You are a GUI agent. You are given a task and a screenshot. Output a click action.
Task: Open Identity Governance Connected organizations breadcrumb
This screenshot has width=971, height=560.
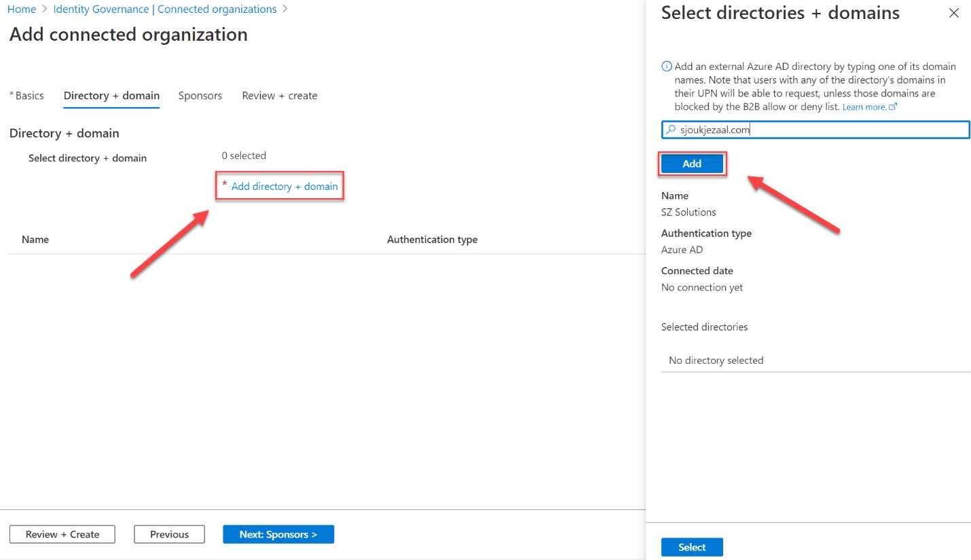click(165, 10)
